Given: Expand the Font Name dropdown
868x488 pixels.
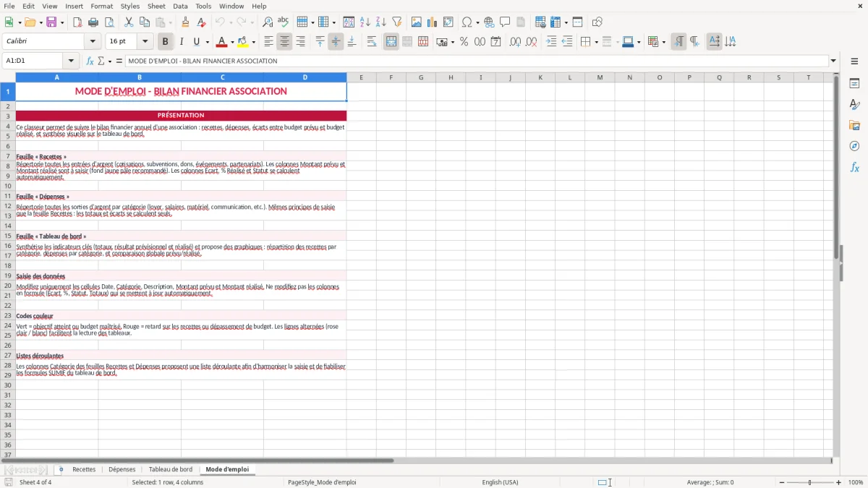Looking at the screenshot, I should coord(93,42).
